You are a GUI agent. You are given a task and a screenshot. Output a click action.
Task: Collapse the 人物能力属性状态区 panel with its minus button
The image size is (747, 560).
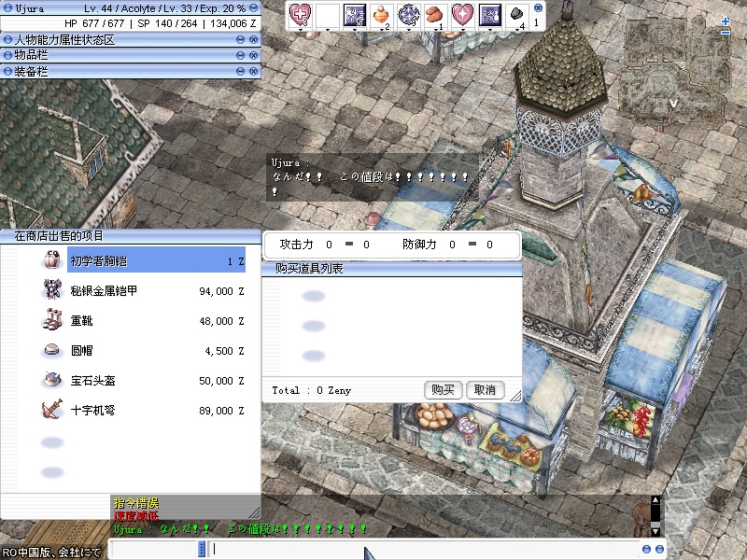(x=240, y=39)
